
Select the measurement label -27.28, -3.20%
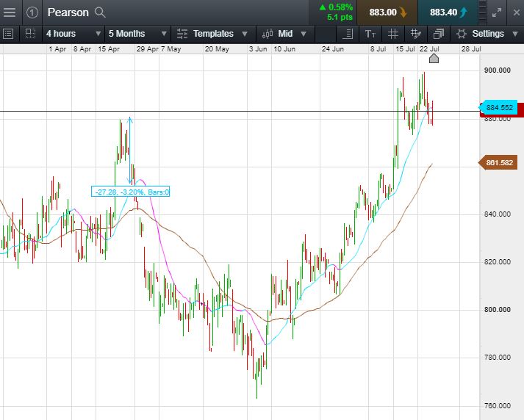[x=130, y=192]
